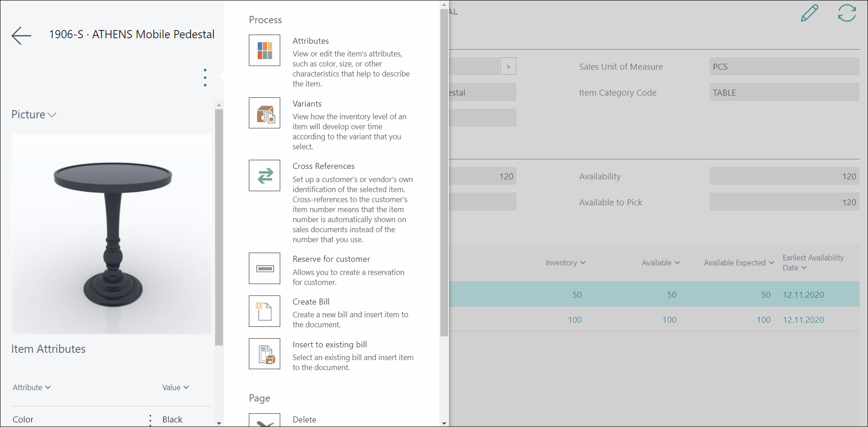
Task: Click the Attributes color grid icon
Action: [264, 51]
